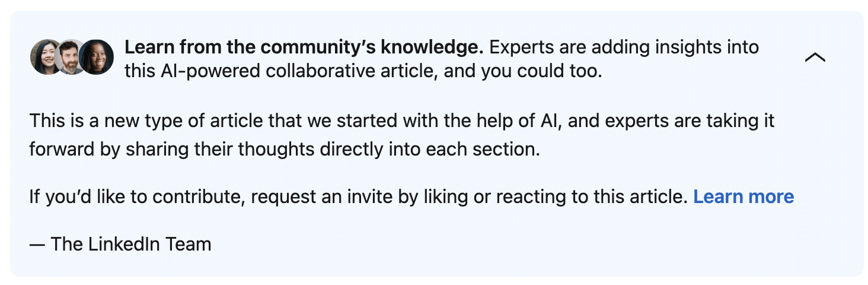Click the signature "— The LinkedIn Team"
Screen dimensions: 868x285
(x=120, y=243)
